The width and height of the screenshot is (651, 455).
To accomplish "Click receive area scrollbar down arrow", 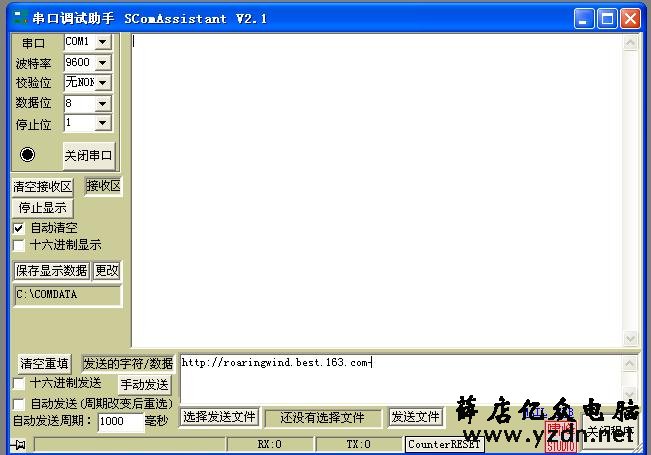I will click(630, 338).
